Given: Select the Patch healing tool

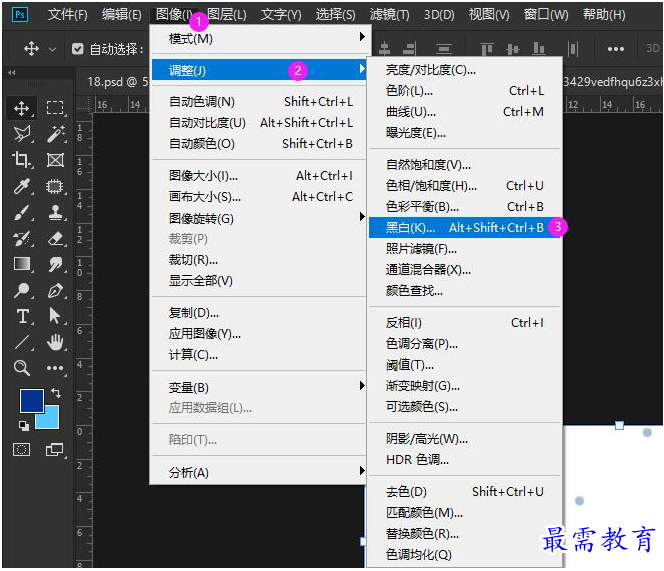Looking at the screenshot, I should [x=55, y=186].
